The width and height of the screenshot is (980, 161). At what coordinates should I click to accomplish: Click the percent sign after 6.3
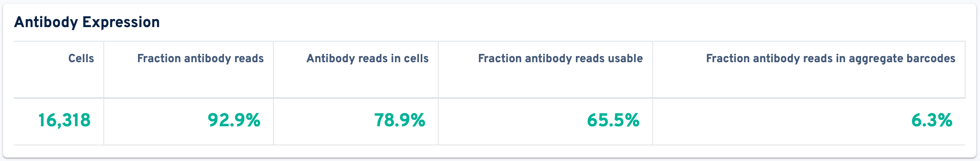coord(945,120)
